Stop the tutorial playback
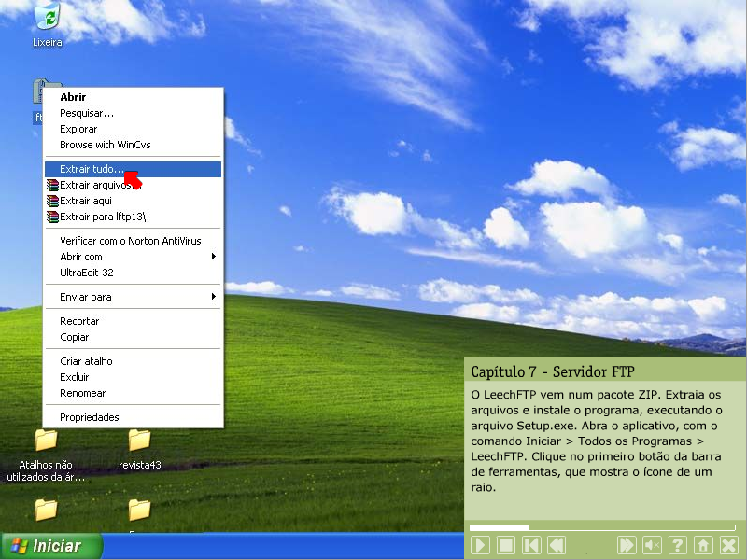Image resolution: width=747 pixels, height=560 pixels. pyautogui.click(x=505, y=545)
